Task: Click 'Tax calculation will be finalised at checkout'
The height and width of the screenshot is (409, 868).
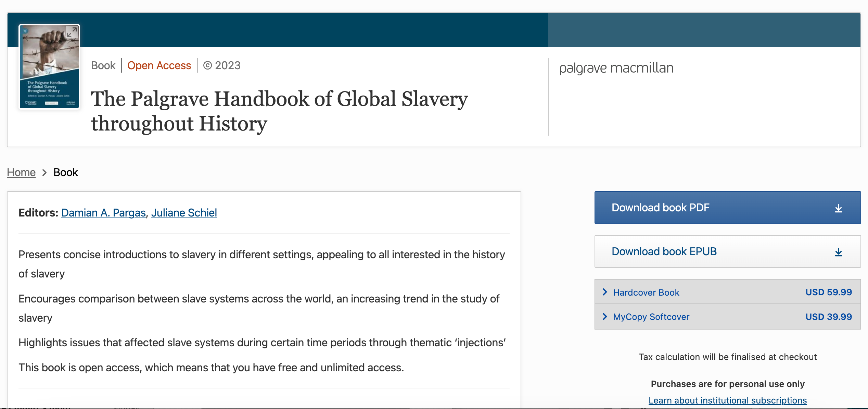Action: [x=728, y=357]
